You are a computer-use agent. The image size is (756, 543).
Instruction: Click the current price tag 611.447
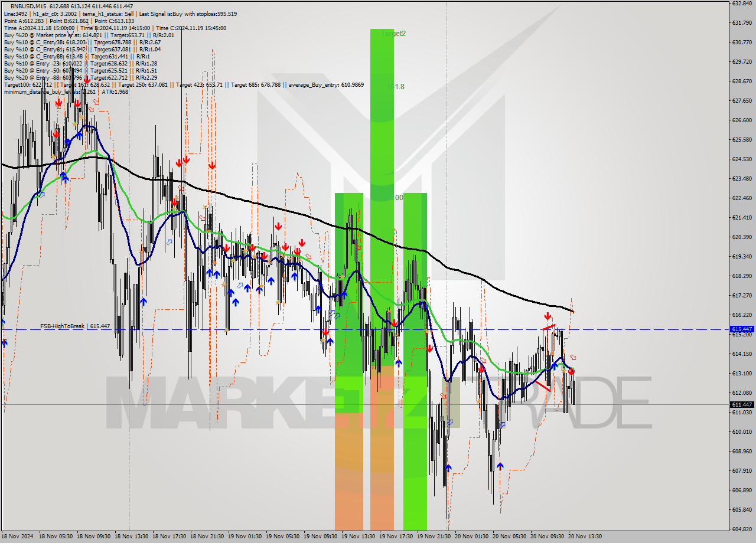(x=742, y=404)
